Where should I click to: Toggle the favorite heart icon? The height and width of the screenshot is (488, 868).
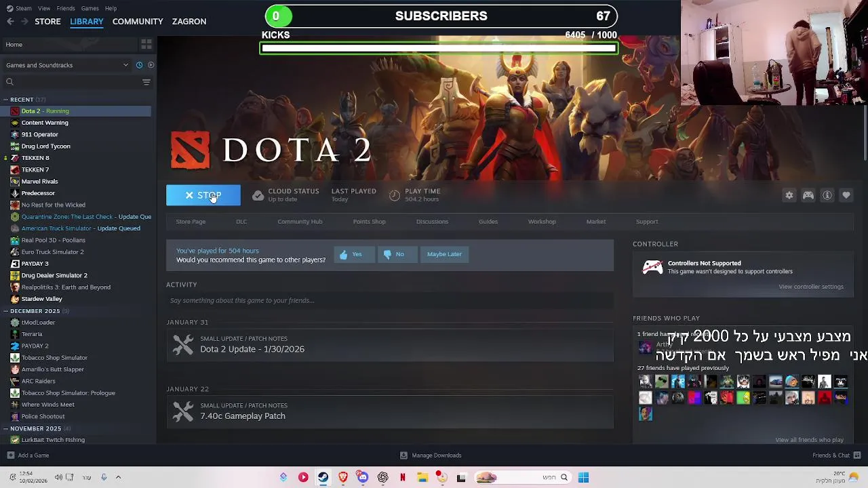pos(846,195)
